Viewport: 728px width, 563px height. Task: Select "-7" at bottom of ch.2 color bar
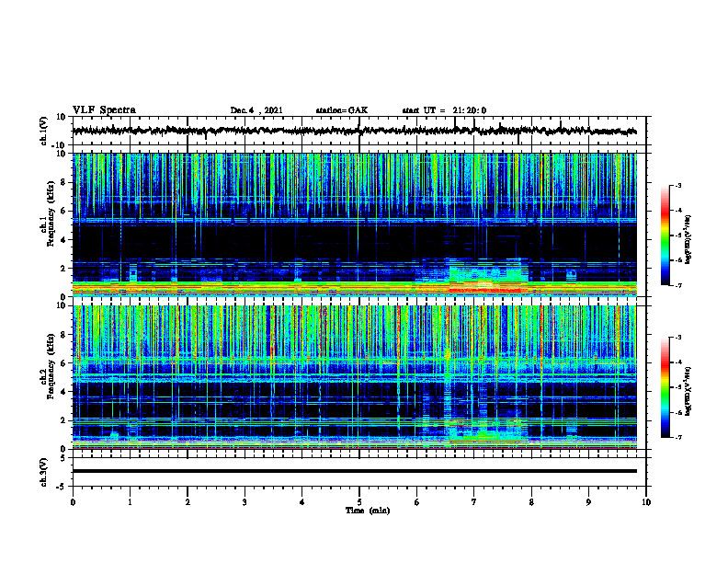pyautogui.click(x=677, y=438)
